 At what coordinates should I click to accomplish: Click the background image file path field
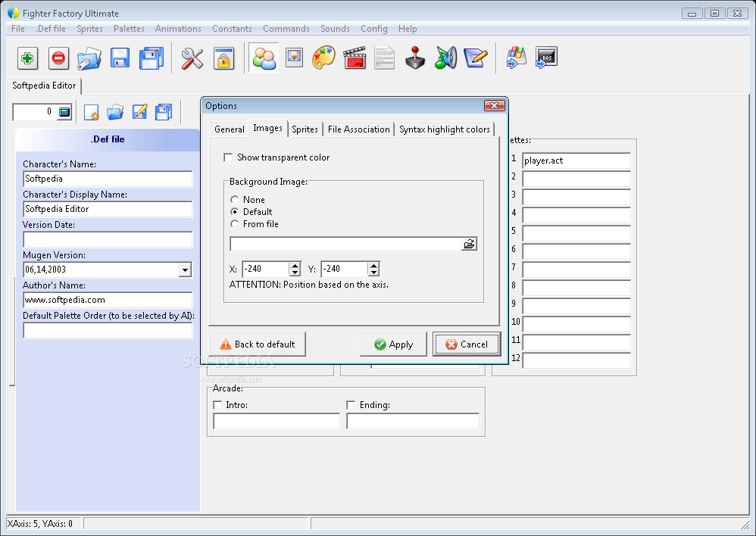pyautogui.click(x=345, y=245)
